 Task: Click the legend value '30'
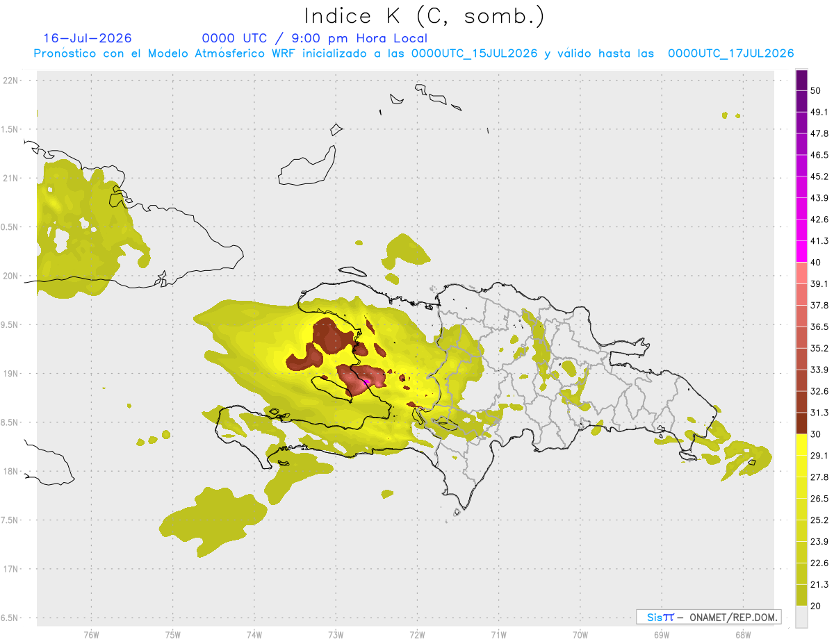coord(816,434)
